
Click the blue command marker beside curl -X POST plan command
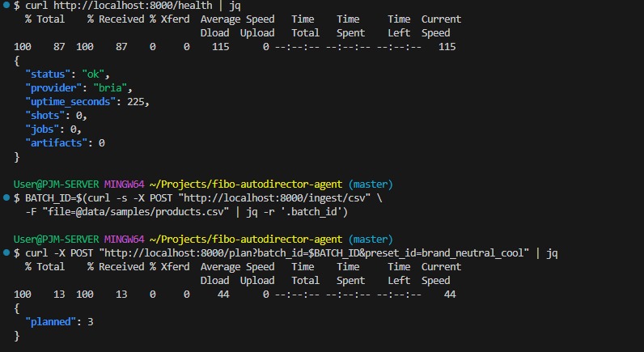[6, 252]
